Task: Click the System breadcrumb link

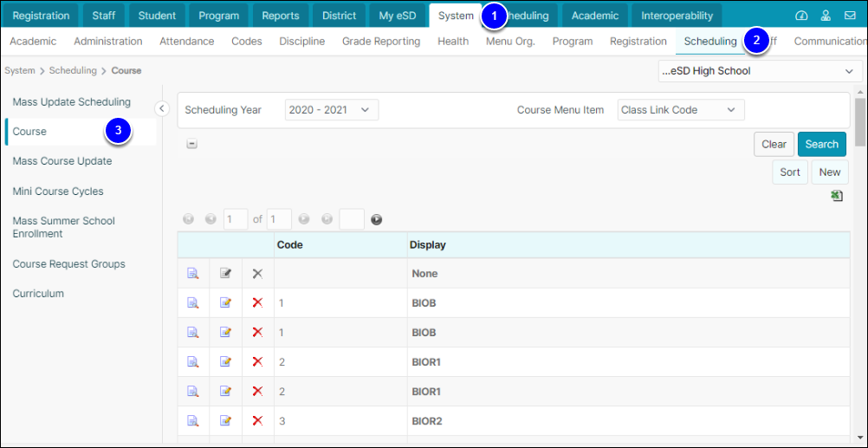Action: coord(19,70)
